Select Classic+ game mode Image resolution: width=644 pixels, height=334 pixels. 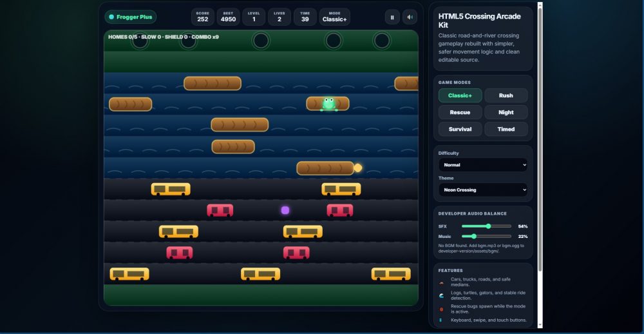(460, 95)
